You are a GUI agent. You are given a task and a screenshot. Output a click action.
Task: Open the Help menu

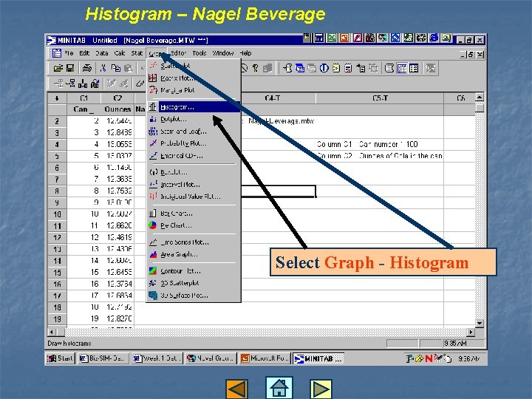[x=245, y=53]
